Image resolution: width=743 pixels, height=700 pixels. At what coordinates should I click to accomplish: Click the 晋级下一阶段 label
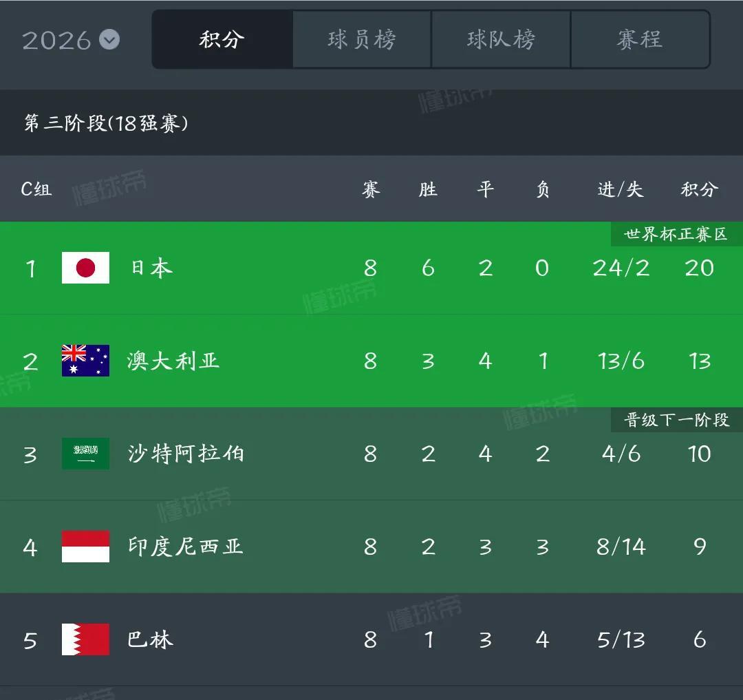click(676, 420)
